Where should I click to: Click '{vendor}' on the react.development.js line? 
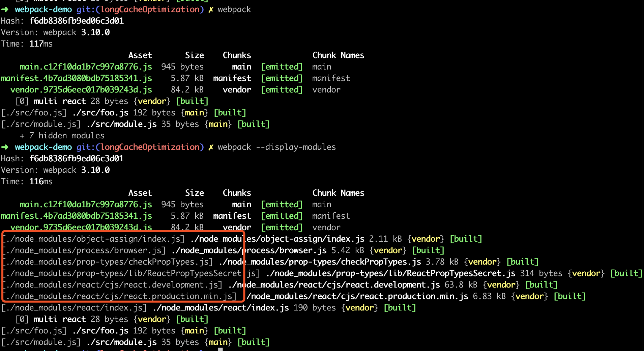(501, 285)
